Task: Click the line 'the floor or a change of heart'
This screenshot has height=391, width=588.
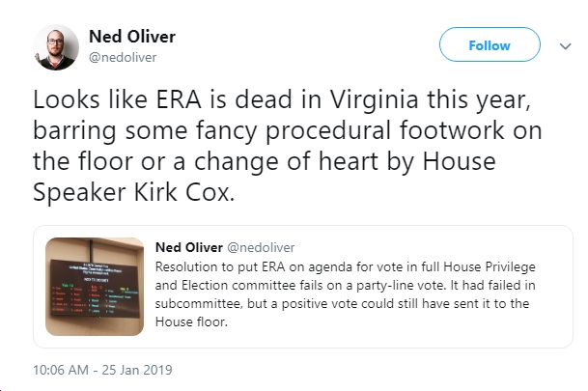Action: click(x=265, y=162)
